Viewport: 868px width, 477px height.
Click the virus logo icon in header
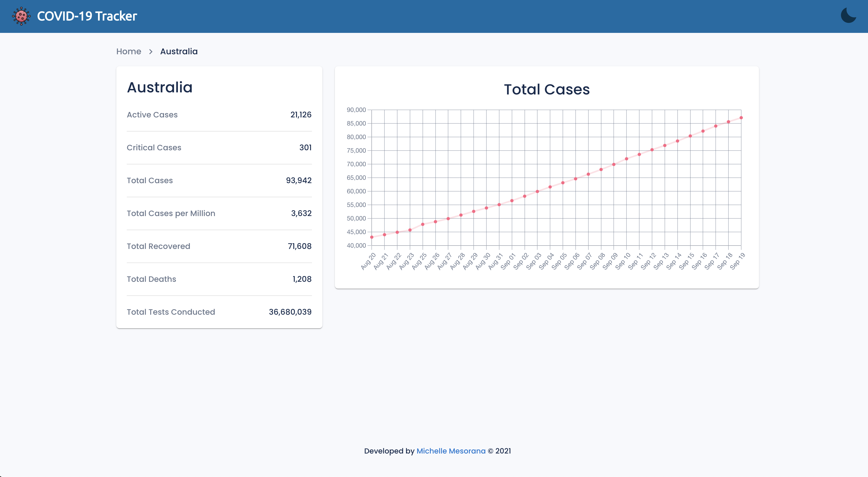pos(21,16)
